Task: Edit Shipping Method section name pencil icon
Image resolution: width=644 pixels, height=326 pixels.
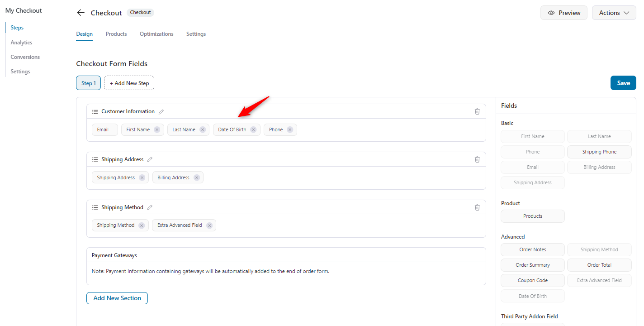Action: click(150, 207)
